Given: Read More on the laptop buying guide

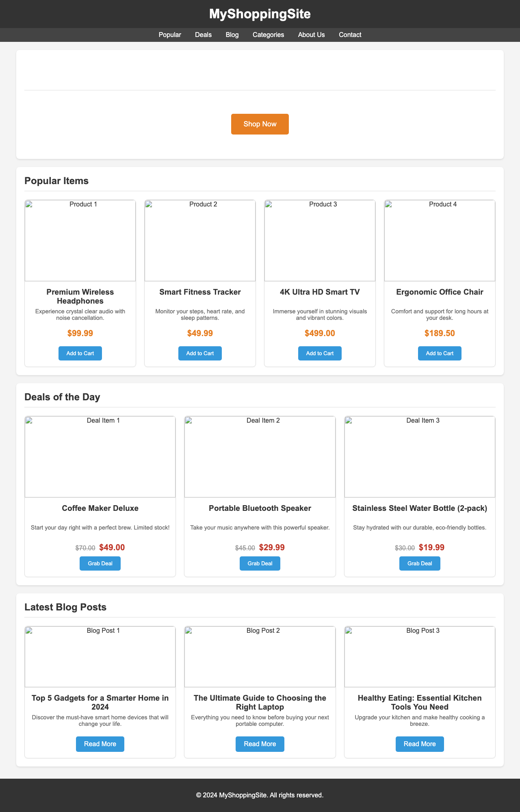Looking at the screenshot, I should point(260,744).
